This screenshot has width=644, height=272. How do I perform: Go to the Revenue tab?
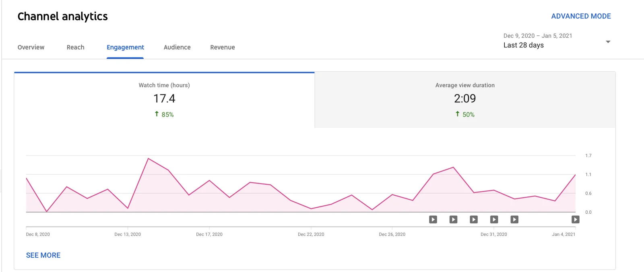[x=223, y=47]
